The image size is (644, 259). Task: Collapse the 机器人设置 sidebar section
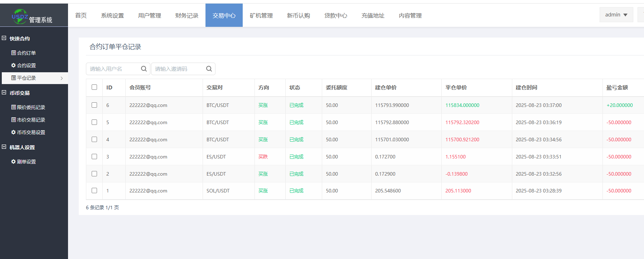pyautogui.click(x=4, y=147)
